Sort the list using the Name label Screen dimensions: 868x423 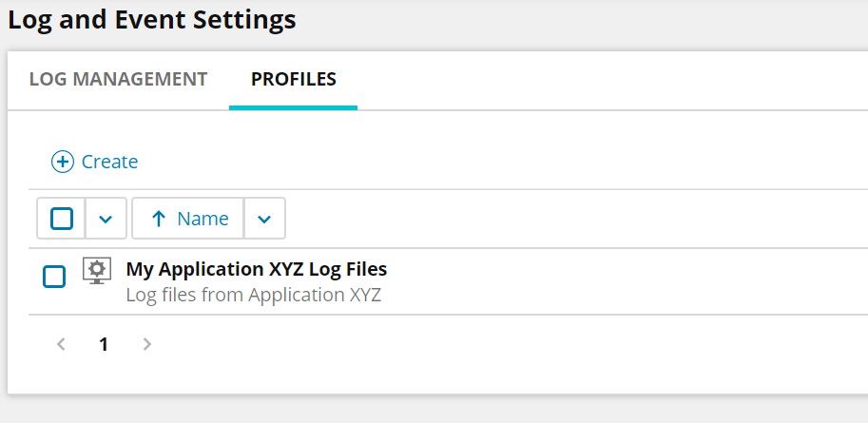pos(203,219)
